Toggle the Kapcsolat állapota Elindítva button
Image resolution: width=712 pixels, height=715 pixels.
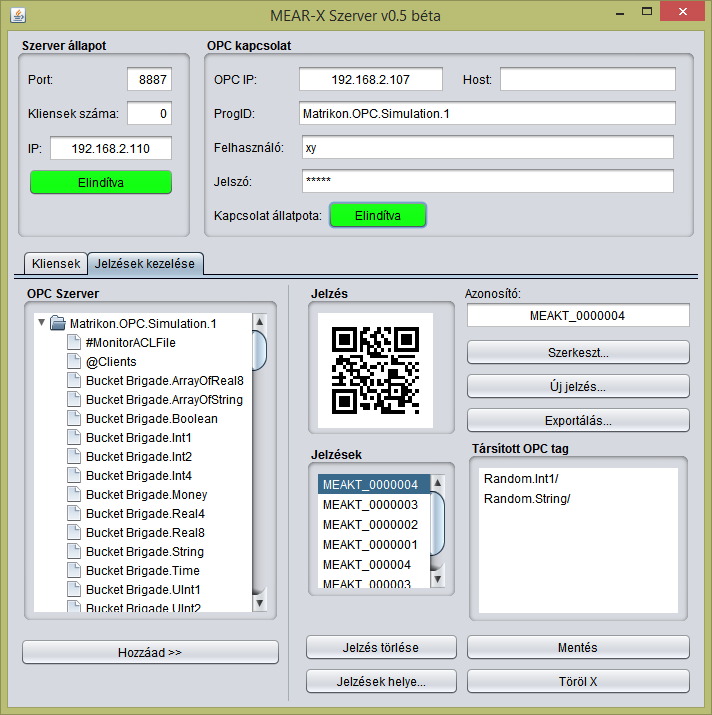click(x=378, y=215)
